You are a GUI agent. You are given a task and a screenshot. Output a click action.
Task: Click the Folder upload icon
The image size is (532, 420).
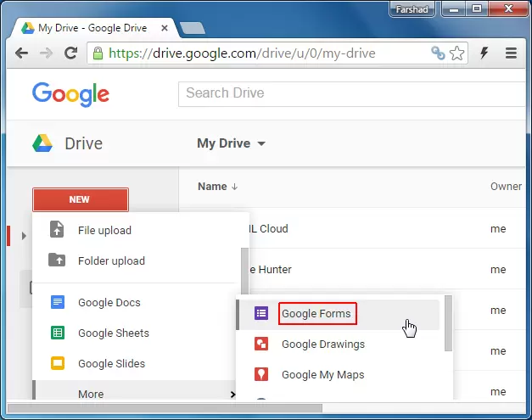pos(58,260)
